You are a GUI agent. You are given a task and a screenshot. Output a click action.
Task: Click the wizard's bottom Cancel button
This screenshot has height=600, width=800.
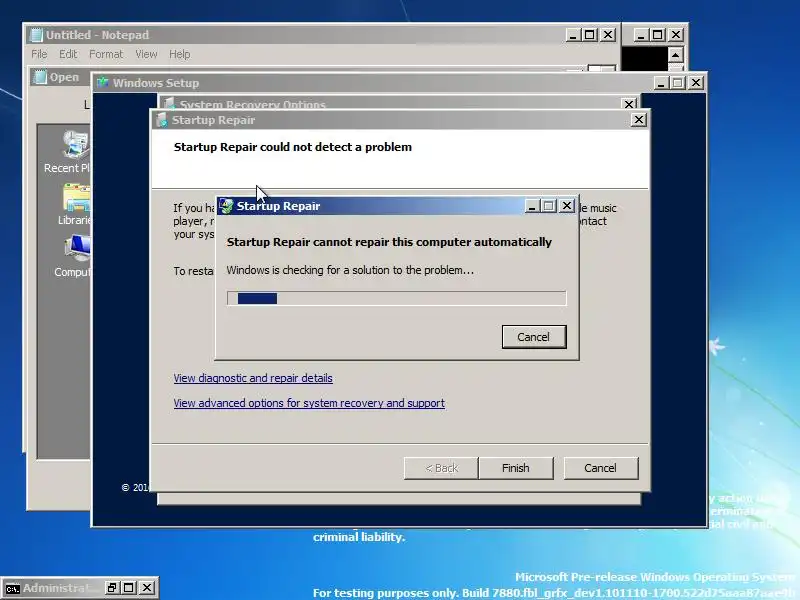tap(601, 468)
